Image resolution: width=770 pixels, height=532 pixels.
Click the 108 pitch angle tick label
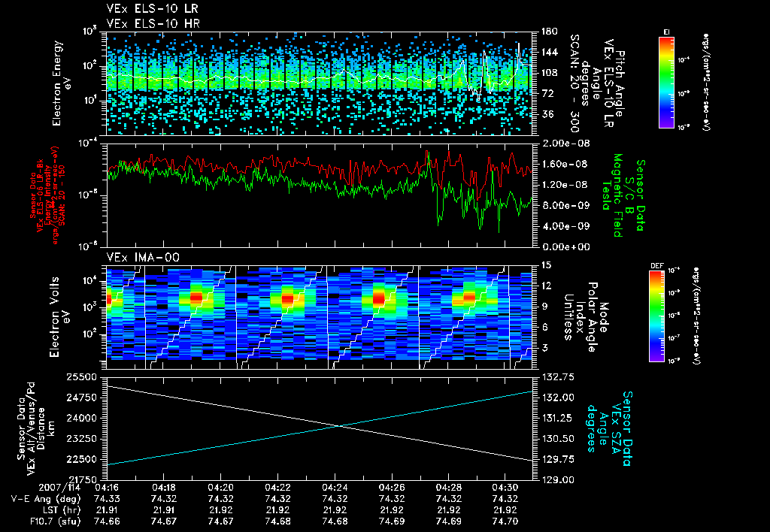pyautogui.click(x=549, y=73)
